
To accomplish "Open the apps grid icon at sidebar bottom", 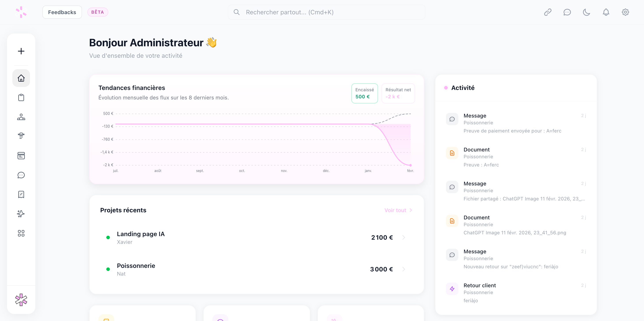I will 21,233.
